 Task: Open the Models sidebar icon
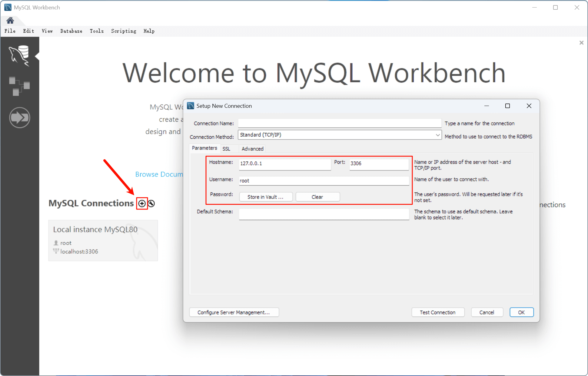(19, 86)
